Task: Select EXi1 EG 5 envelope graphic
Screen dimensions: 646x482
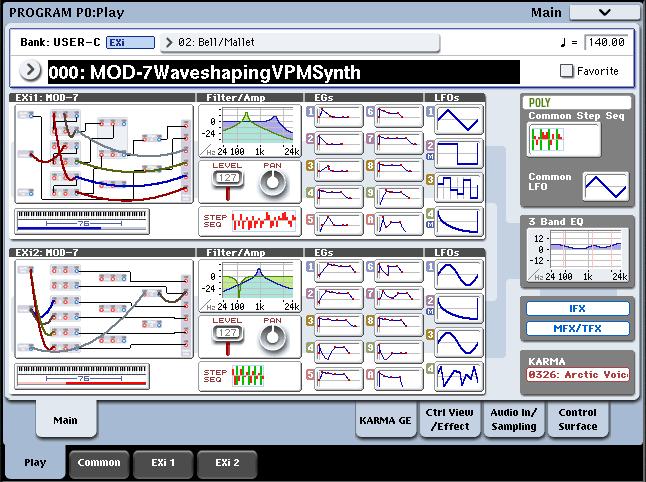Action: coord(339,224)
